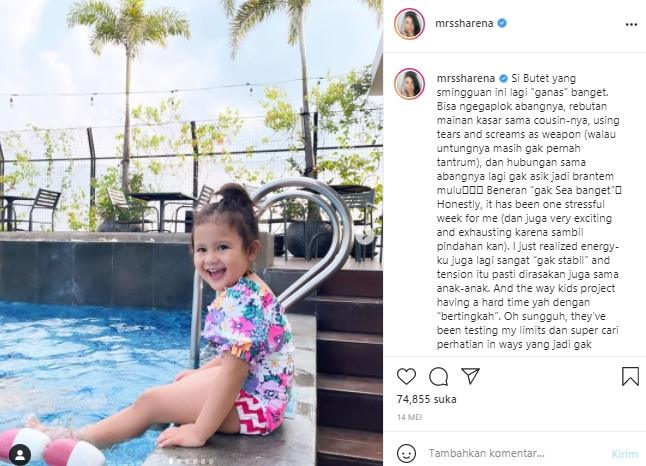The height and width of the screenshot is (466, 646).
Task: Save the post with the bookmark icon
Action: coord(630,376)
